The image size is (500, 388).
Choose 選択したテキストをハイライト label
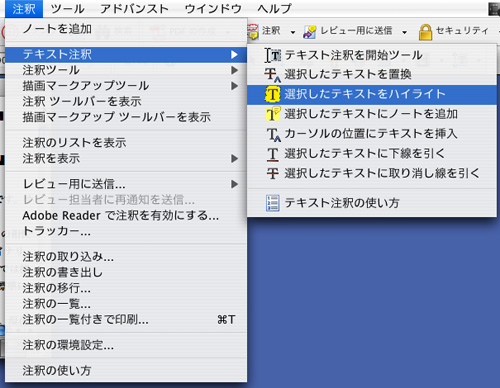tap(365, 94)
